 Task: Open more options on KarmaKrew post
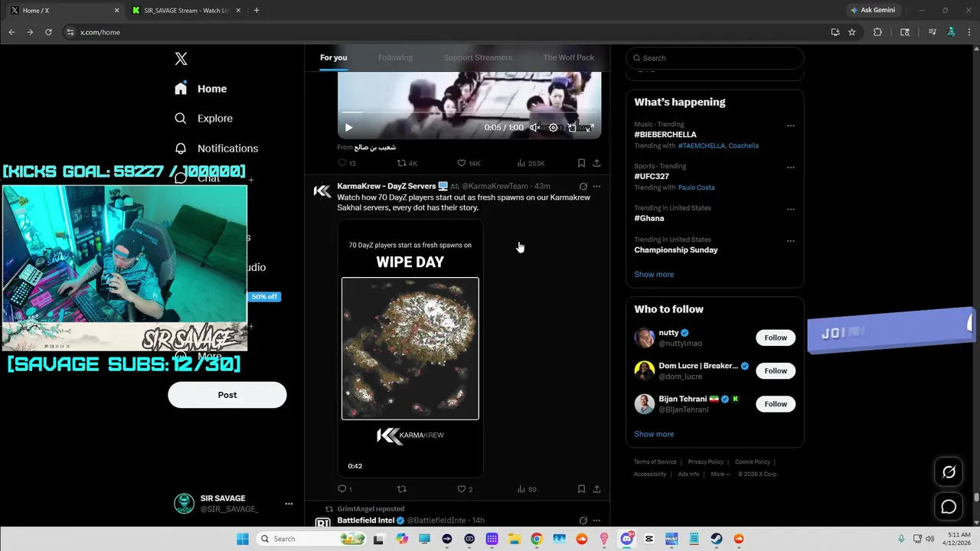point(597,186)
